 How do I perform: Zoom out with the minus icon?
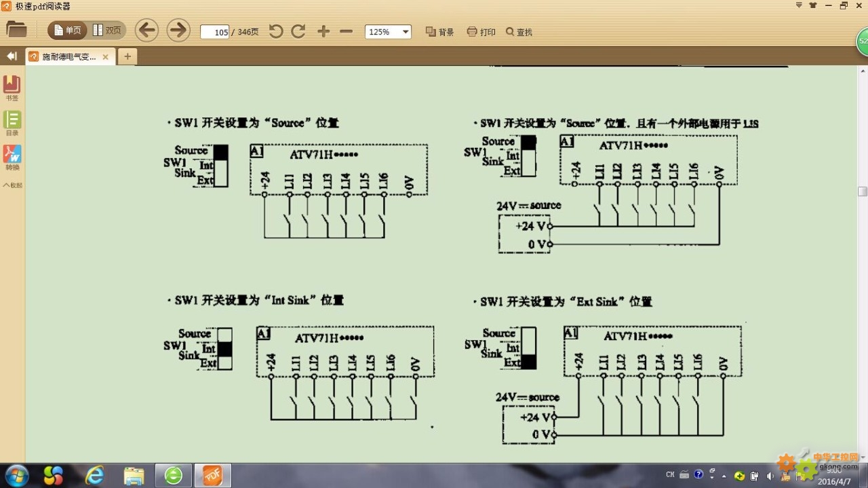(346, 31)
